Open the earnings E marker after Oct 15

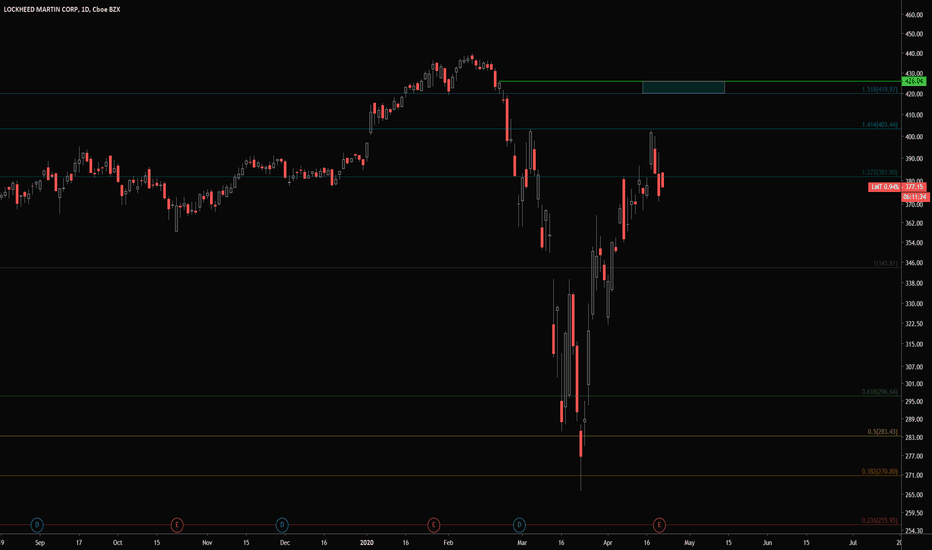[177, 524]
